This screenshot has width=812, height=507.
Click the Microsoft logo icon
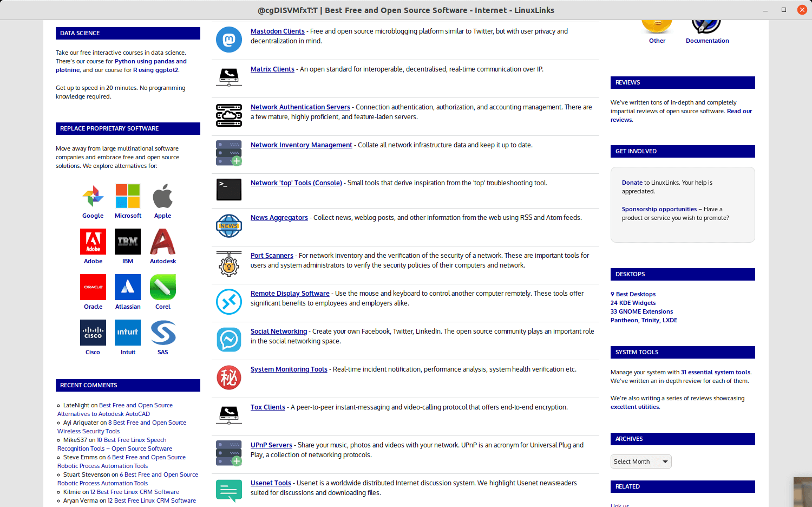(x=128, y=196)
